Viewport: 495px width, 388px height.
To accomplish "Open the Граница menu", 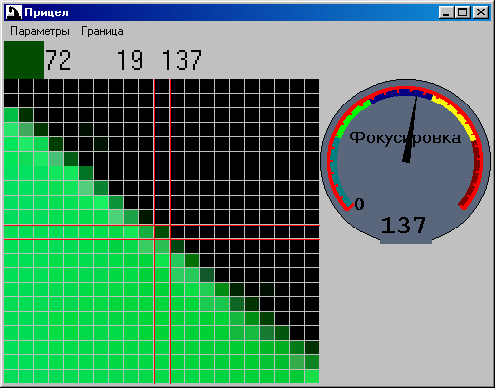I will 102,31.
